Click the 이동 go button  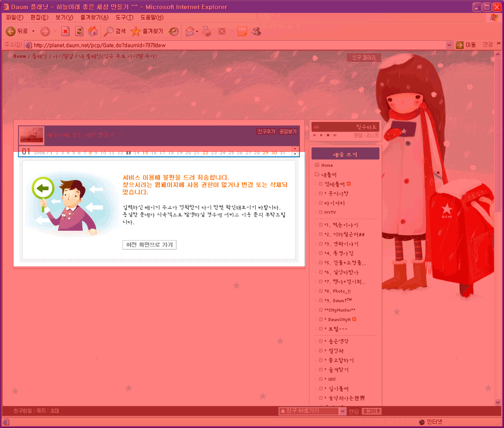pos(466,45)
